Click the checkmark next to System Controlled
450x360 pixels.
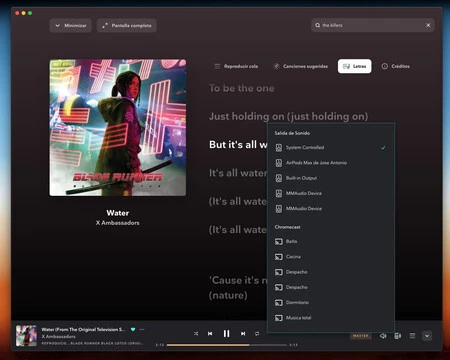[x=383, y=148]
